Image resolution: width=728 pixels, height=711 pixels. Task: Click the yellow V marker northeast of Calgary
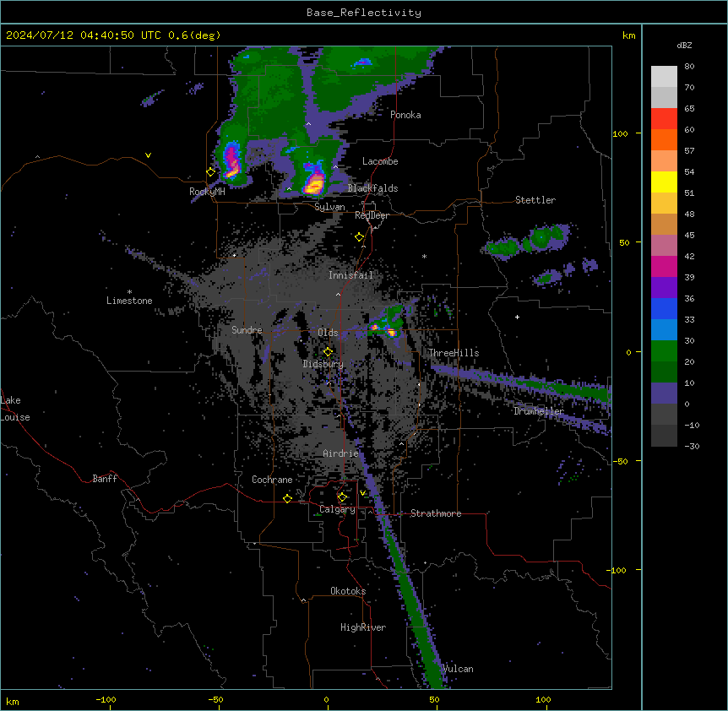point(362,493)
